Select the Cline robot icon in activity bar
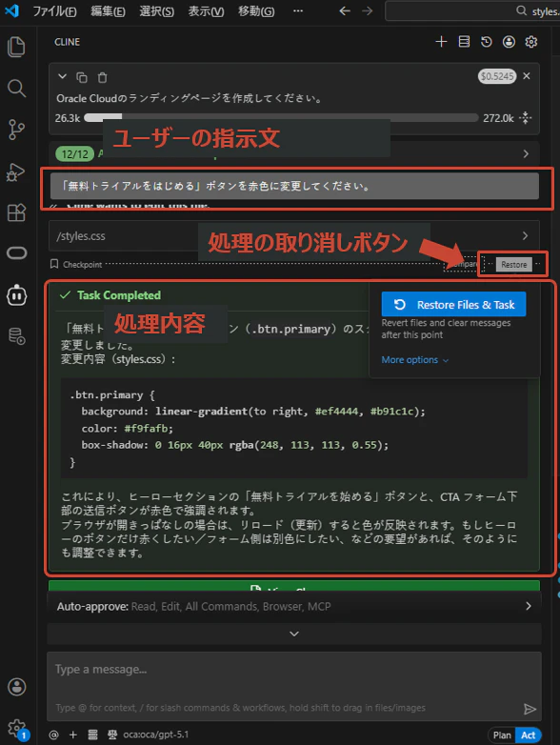 click(x=16, y=295)
